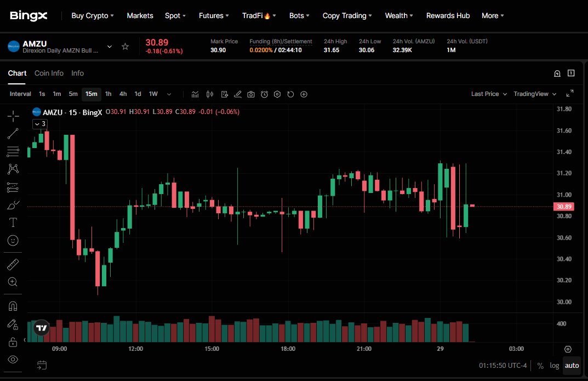Expand the Bots menu

pyautogui.click(x=299, y=16)
